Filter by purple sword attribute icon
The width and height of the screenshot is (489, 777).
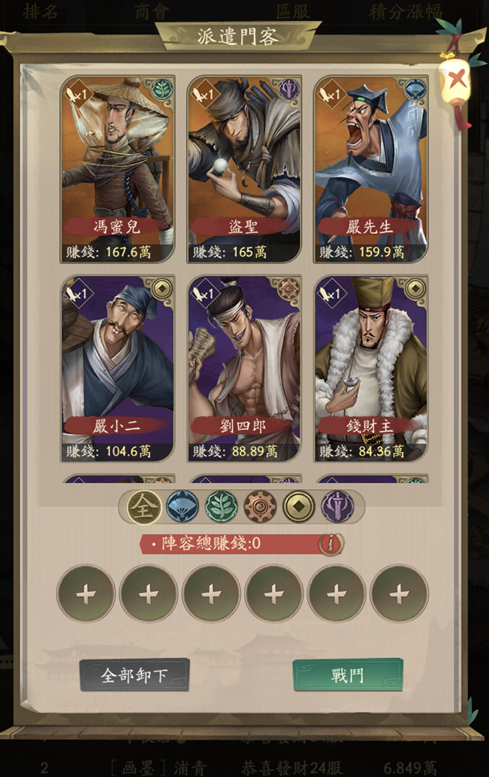[x=337, y=507]
